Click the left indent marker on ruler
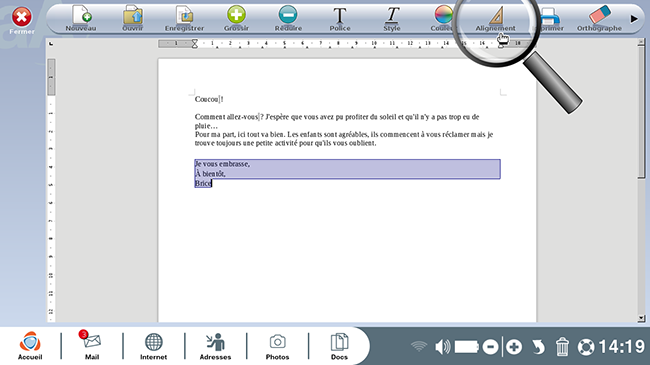This screenshot has width=650, height=365. (x=194, y=44)
